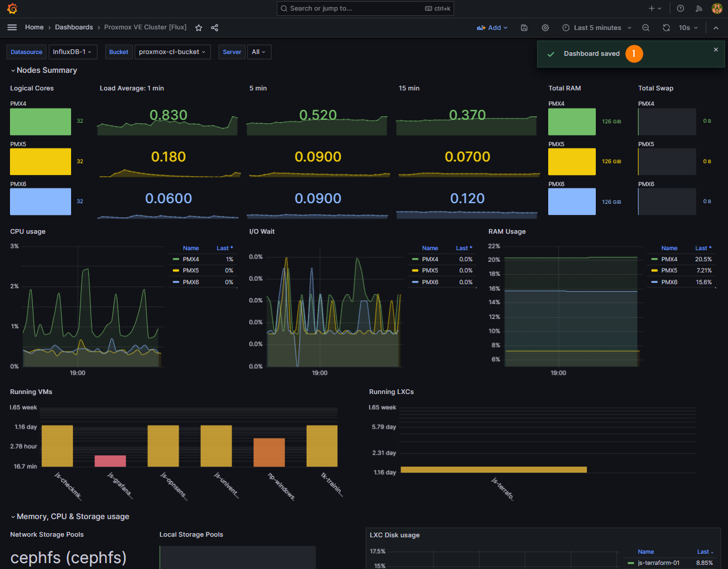Open the Last 5 minutes time picker

point(597,28)
